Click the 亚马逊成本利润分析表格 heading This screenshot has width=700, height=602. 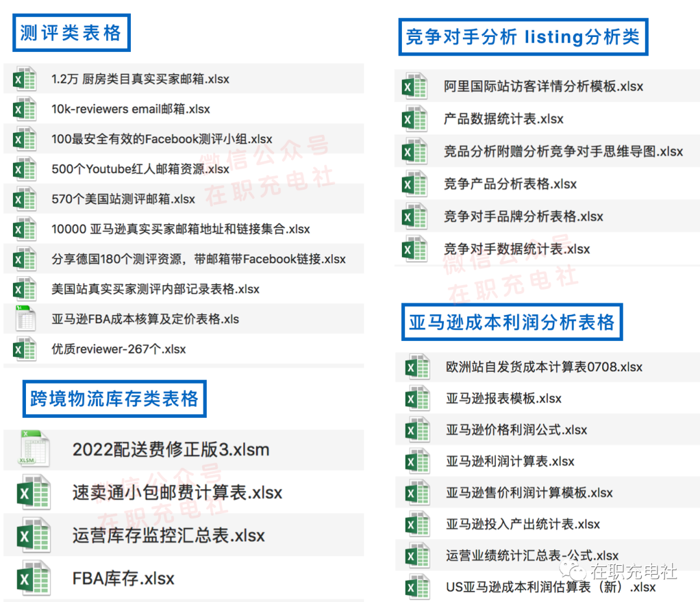[512, 322]
